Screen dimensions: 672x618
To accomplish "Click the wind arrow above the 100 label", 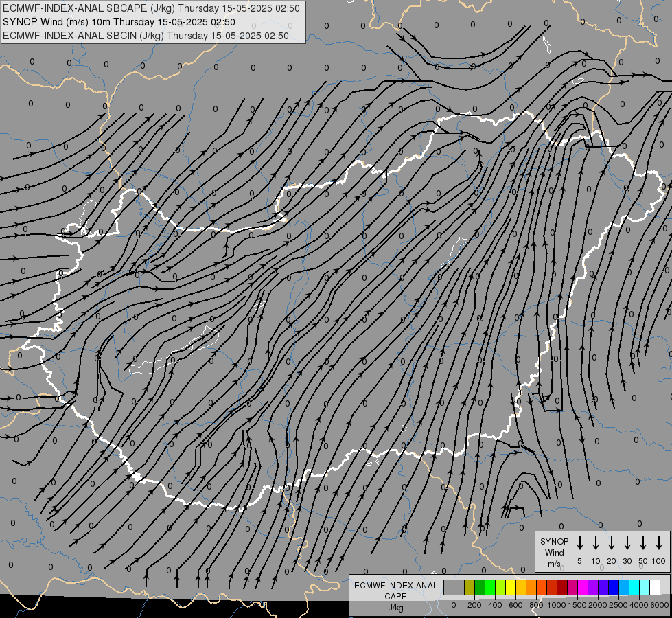I will click(659, 543).
